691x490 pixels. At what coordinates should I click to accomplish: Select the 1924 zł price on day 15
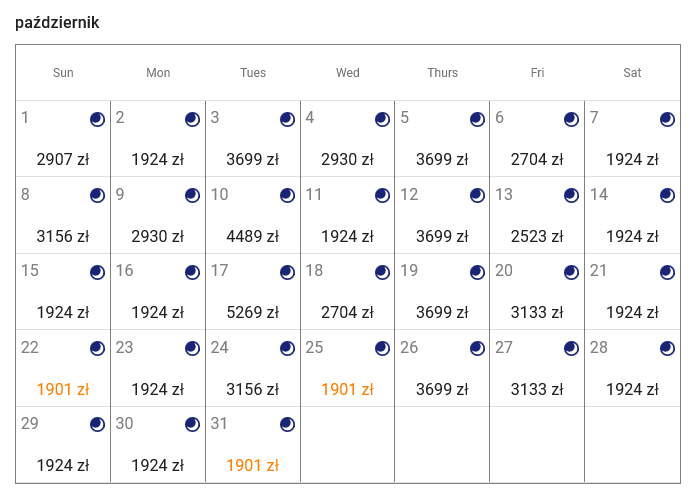pos(63,312)
